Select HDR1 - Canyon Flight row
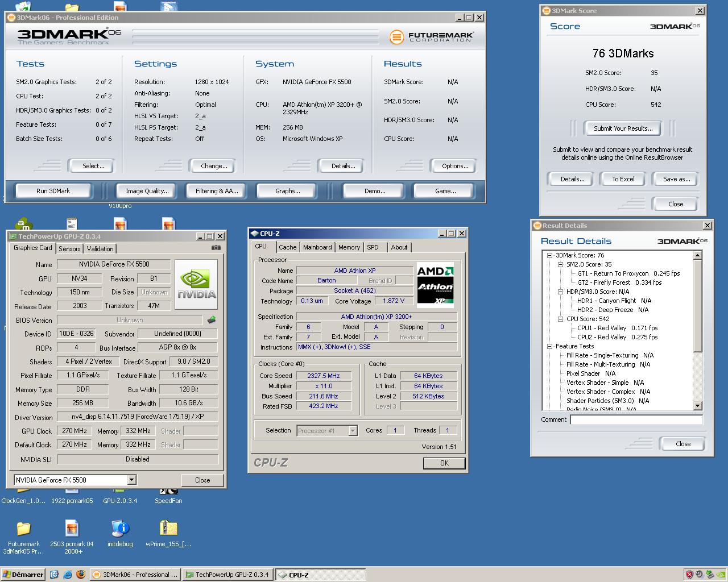Viewport: 728px width, 582px height. point(614,301)
